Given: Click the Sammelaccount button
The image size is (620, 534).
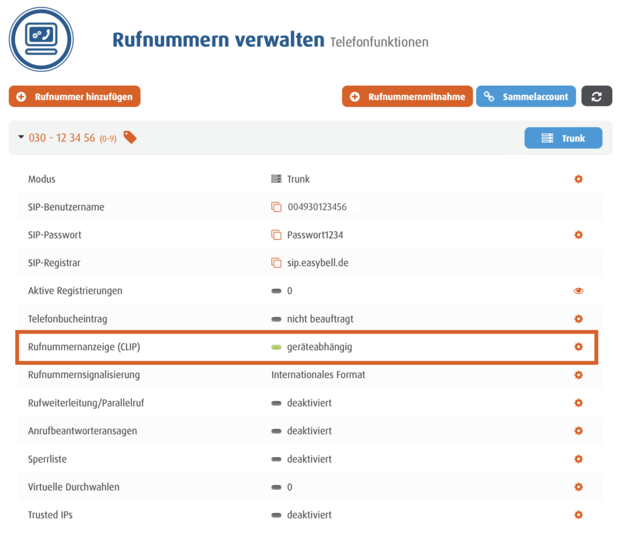Looking at the screenshot, I should [x=526, y=96].
